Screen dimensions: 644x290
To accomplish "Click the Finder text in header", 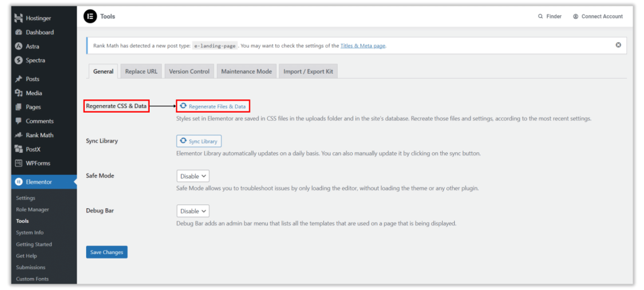I will pos(554,16).
